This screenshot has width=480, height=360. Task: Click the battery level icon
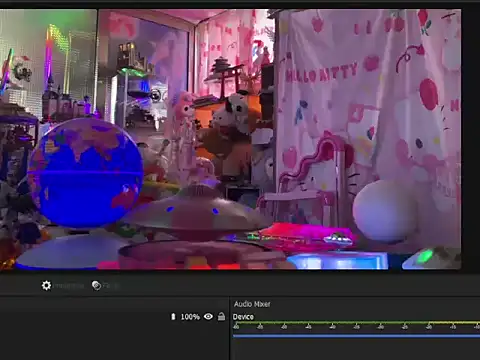173,317
